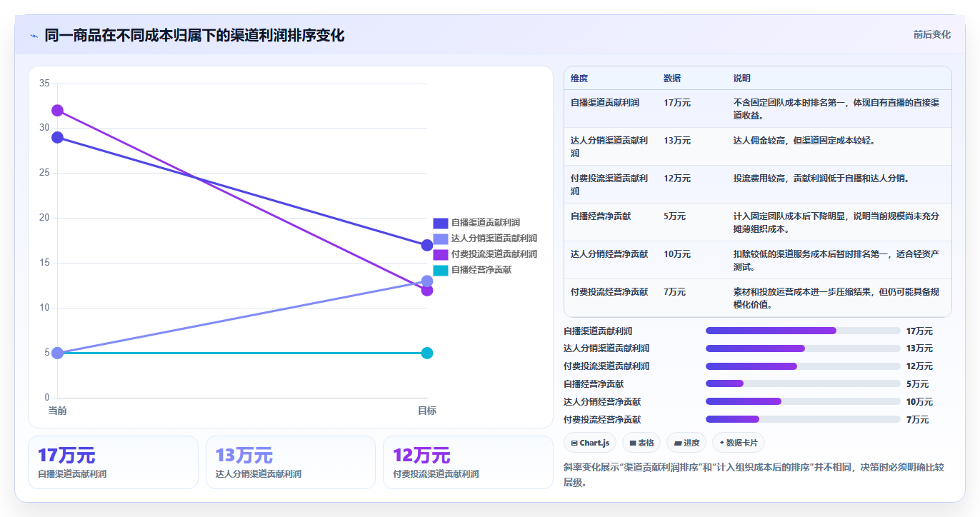Screen dimensions: 980x517
Task: Click the 达人分销渠道贡献利润 table row name
Action: 609,146
